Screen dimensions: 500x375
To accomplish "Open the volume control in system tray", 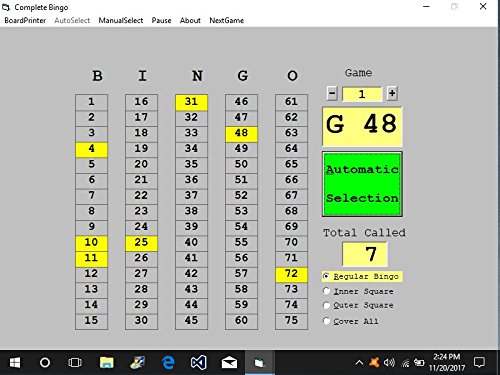I will [x=389, y=363].
